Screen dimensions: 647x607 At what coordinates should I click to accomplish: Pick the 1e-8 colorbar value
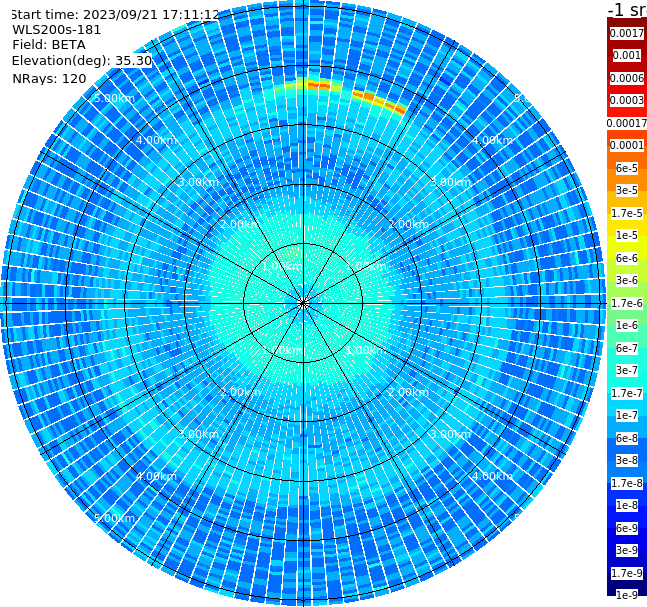point(627,505)
